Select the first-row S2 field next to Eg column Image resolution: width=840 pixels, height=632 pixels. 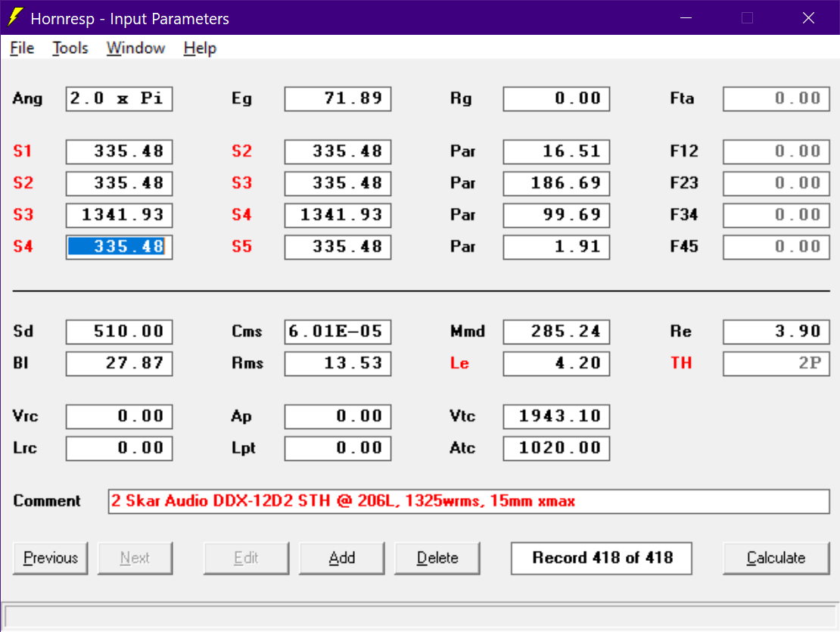[338, 151]
